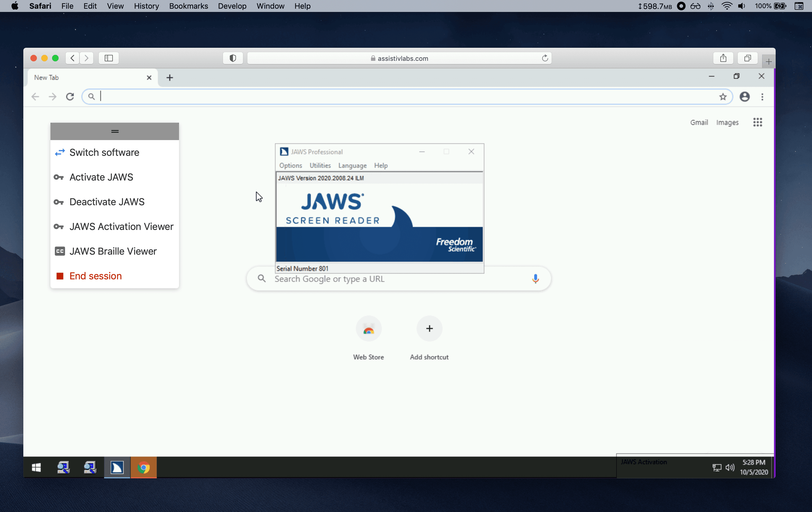Click End session
This screenshot has width=812, height=512.
115,276
